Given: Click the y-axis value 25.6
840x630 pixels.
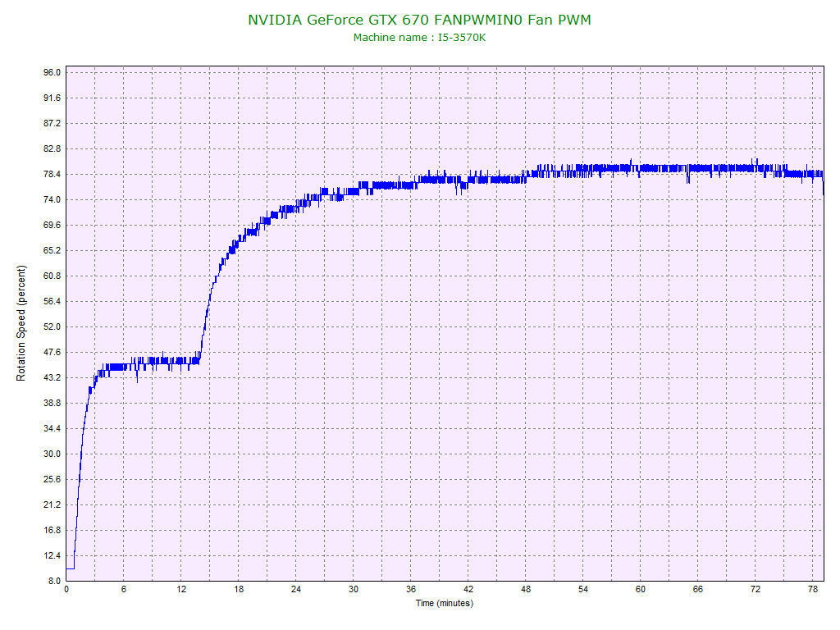Looking at the screenshot, I should [x=52, y=479].
